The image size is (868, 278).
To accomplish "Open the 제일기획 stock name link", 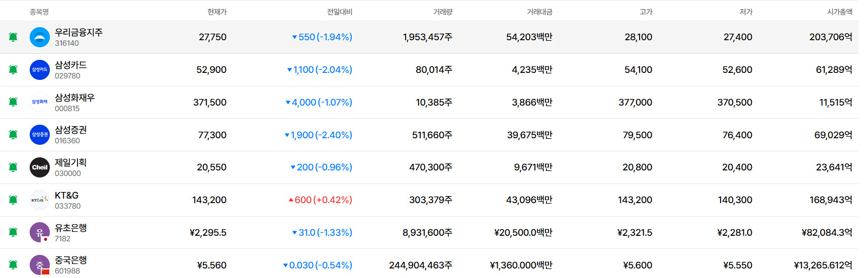I will click(x=71, y=162).
